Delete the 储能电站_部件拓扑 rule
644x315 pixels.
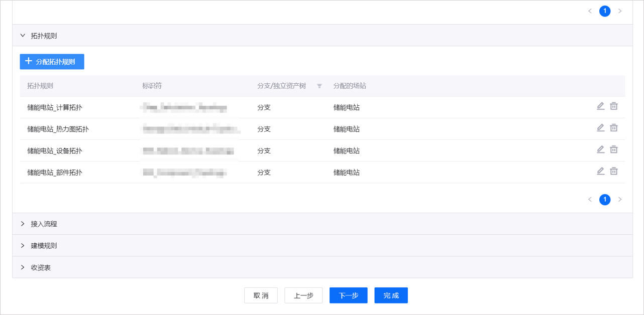coord(613,171)
